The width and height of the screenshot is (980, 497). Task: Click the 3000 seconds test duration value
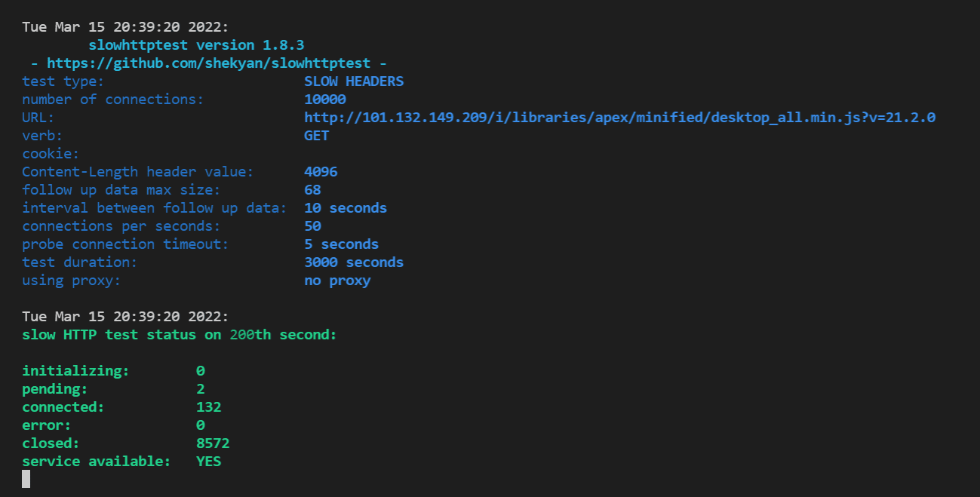pos(354,262)
